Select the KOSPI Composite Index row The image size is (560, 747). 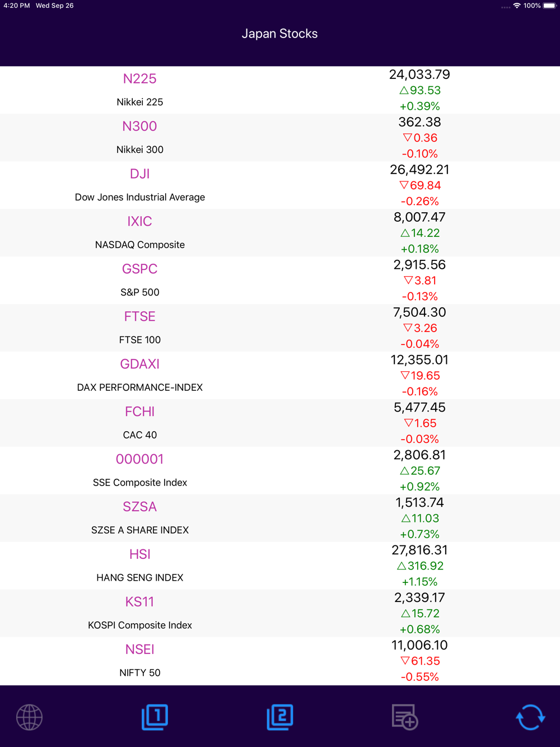(x=280, y=614)
